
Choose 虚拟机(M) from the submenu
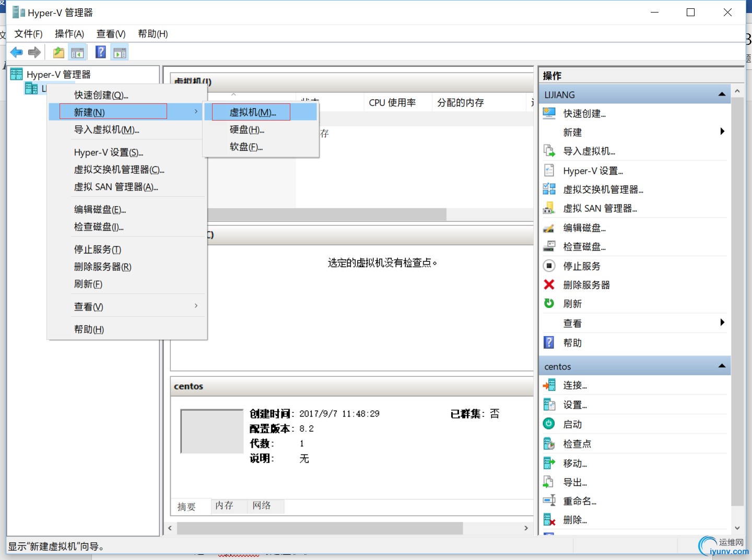261,112
